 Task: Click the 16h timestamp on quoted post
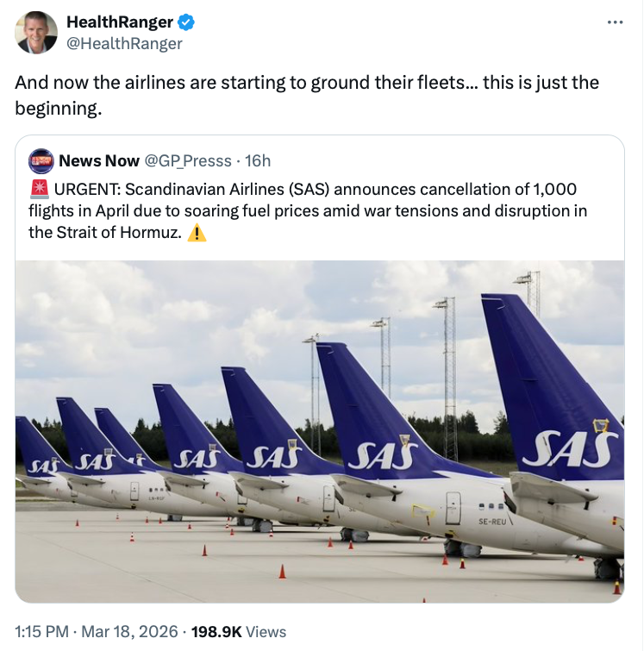click(x=258, y=160)
